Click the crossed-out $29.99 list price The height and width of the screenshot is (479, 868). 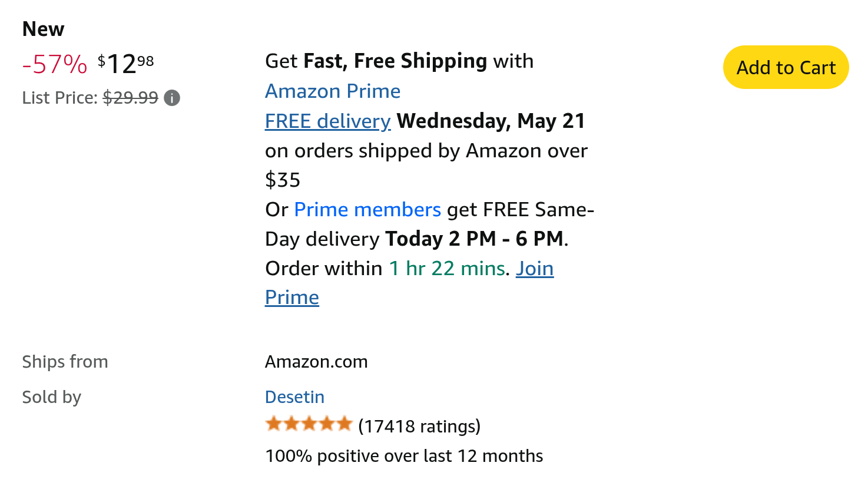130,98
